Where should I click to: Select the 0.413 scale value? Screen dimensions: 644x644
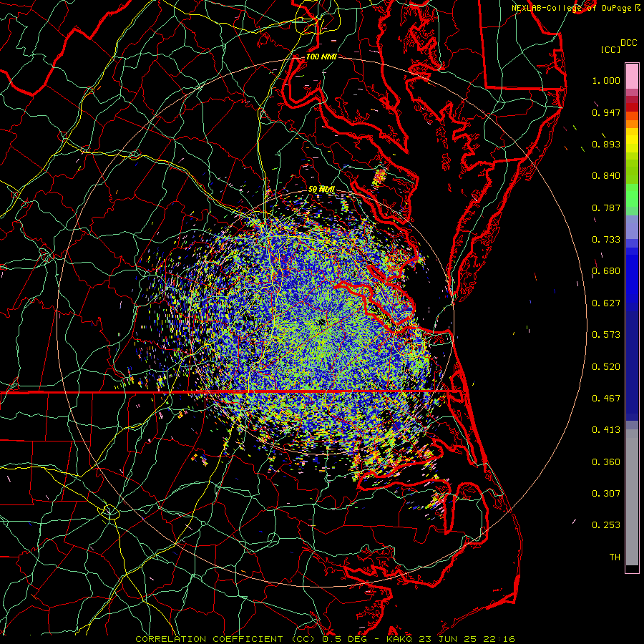click(606, 430)
